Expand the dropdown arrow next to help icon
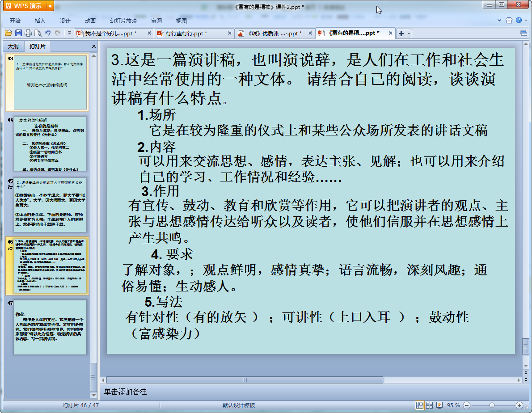Screen dimensions: 532x413 click(526, 21)
